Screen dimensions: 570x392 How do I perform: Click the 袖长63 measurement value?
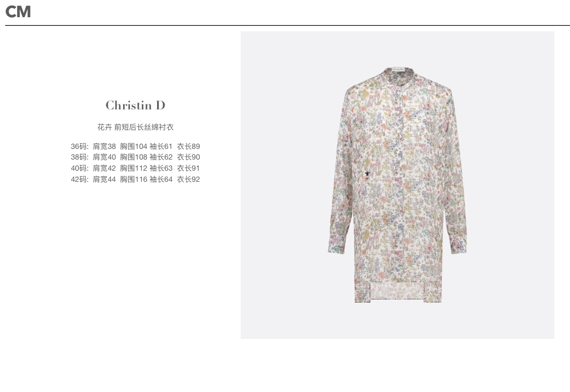click(x=161, y=168)
